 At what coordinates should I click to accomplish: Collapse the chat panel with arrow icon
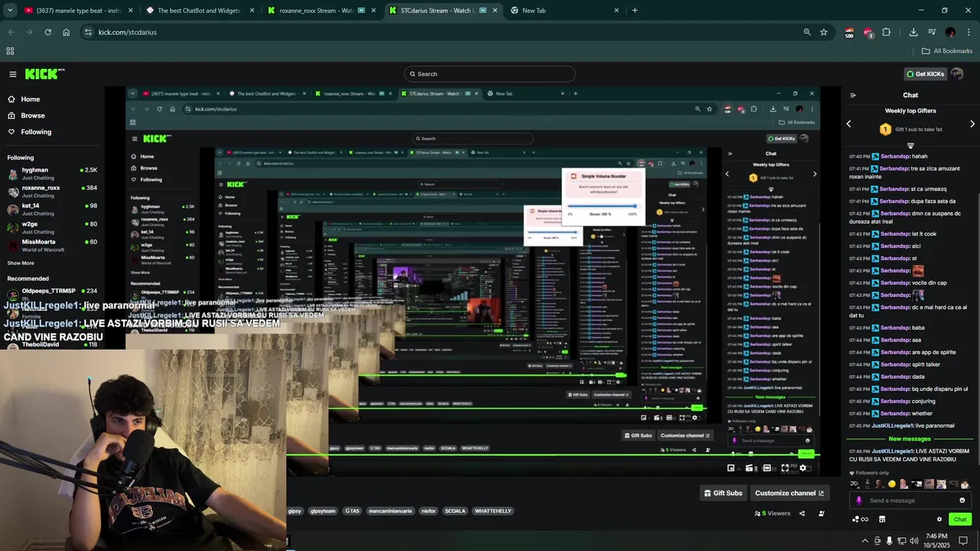coord(853,96)
